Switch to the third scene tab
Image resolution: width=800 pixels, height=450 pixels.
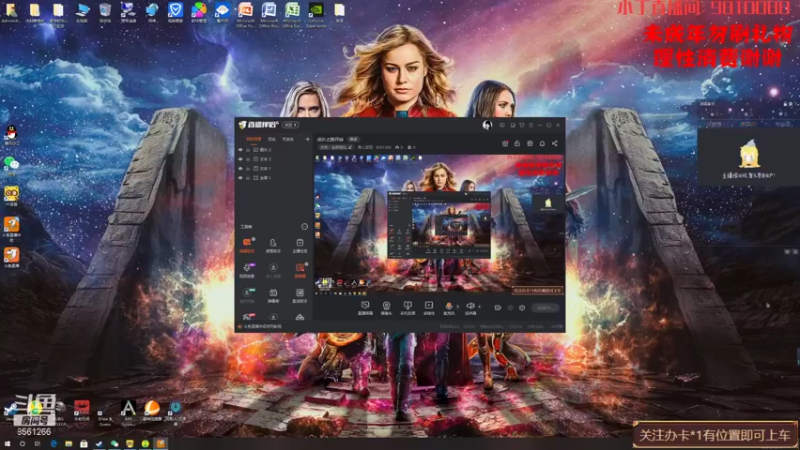click(x=288, y=139)
